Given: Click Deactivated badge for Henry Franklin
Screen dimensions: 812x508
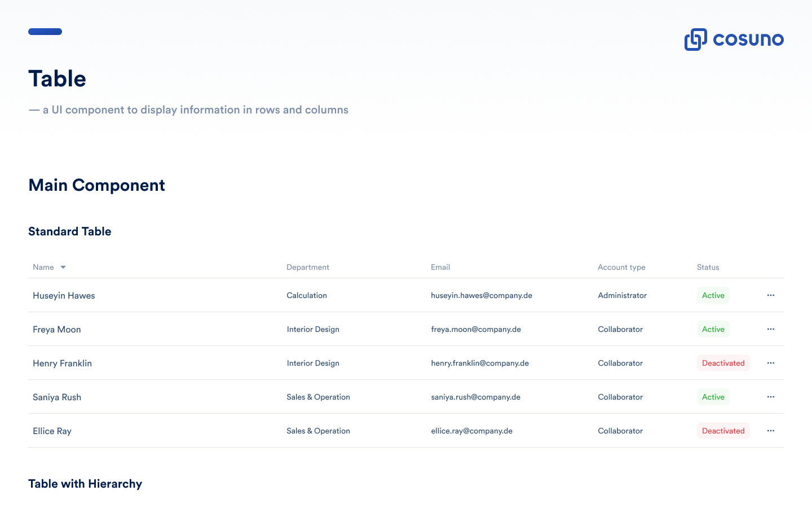Looking at the screenshot, I should tap(723, 363).
